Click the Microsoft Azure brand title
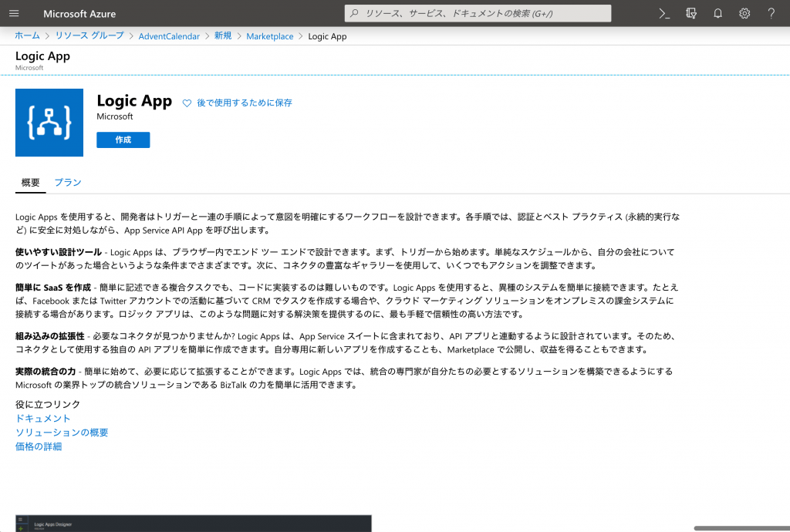790x532 pixels. coord(79,14)
